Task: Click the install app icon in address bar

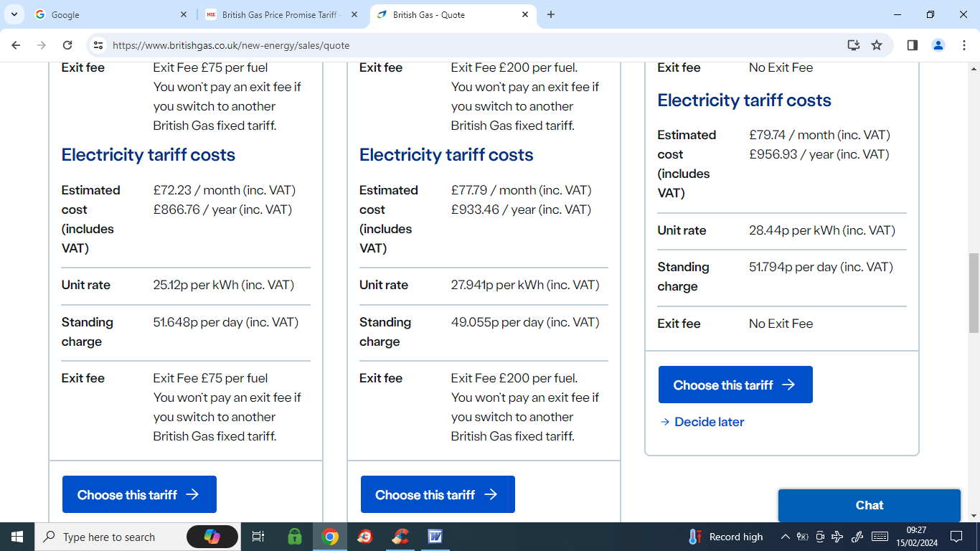Action: (853, 45)
